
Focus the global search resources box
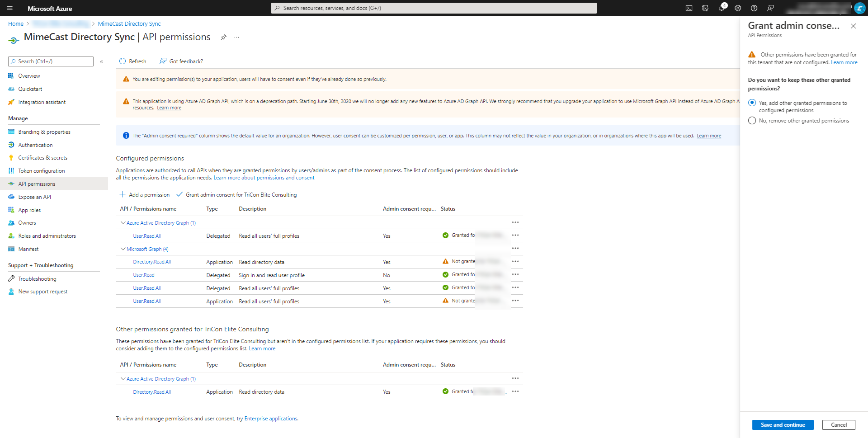pyautogui.click(x=434, y=8)
